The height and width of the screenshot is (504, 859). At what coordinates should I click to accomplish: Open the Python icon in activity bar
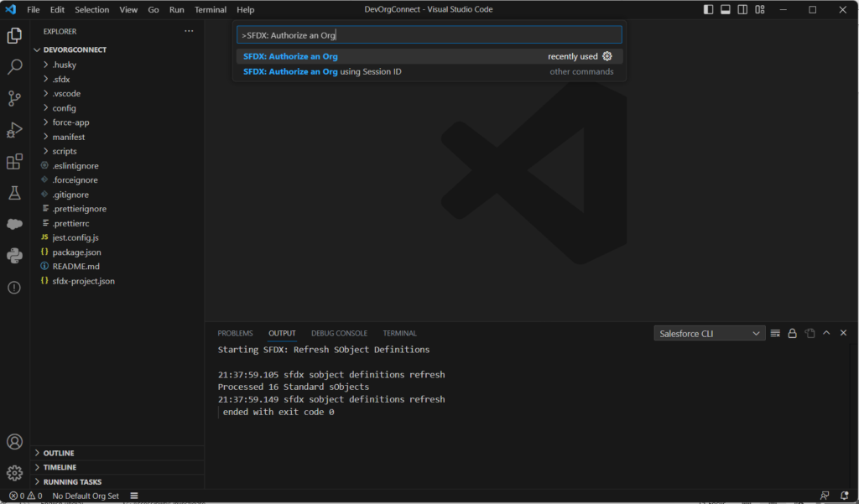coord(14,256)
